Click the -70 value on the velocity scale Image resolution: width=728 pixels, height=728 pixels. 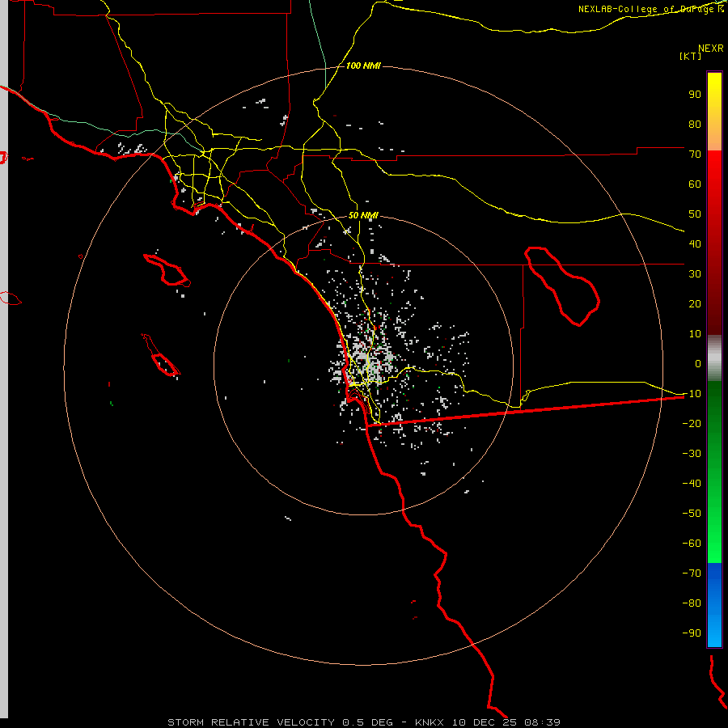pyautogui.click(x=692, y=573)
